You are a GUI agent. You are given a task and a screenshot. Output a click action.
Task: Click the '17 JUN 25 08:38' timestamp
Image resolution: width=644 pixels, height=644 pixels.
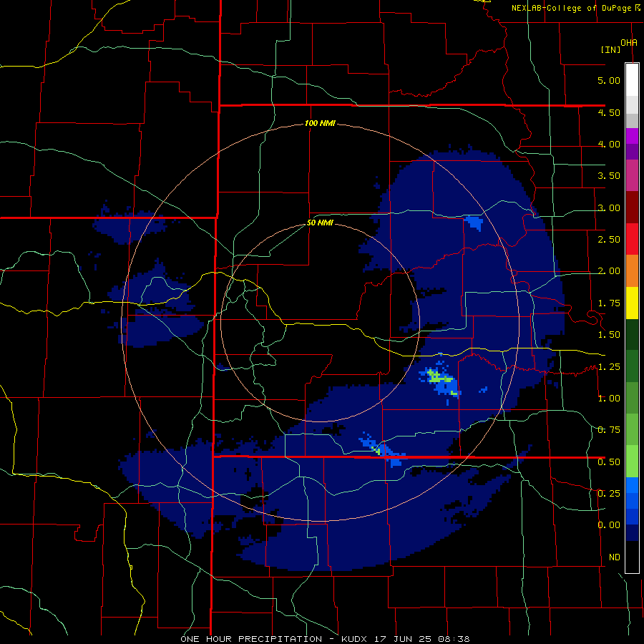pyautogui.click(x=421, y=639)
